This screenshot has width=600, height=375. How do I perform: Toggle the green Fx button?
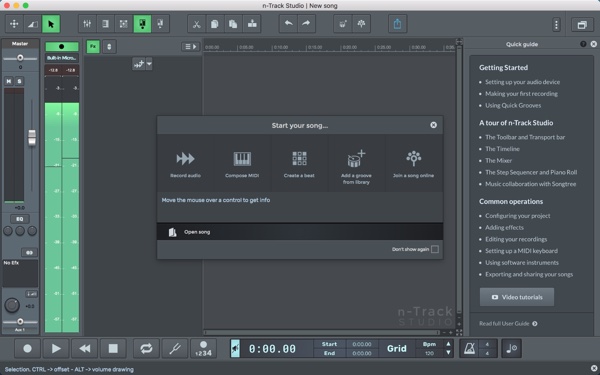93,47
